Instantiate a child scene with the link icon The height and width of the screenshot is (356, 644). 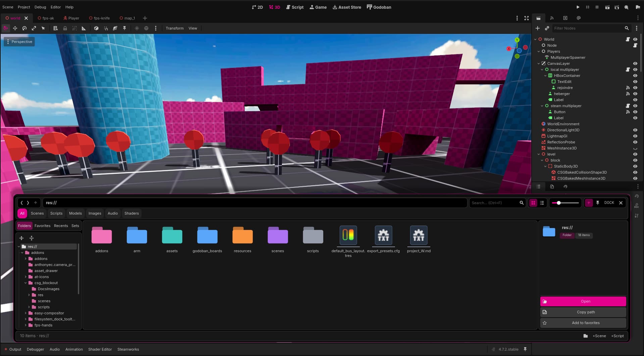(547, 28)
